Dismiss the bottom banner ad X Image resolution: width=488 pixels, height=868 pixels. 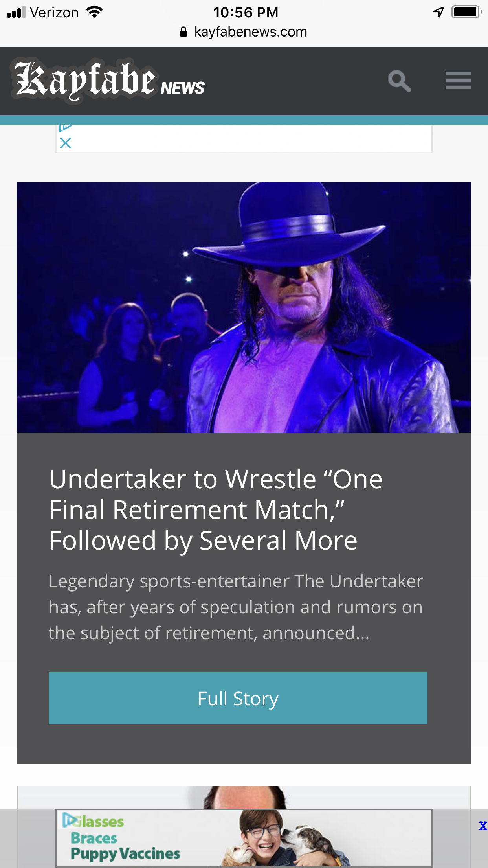click(x=483, y=826)
